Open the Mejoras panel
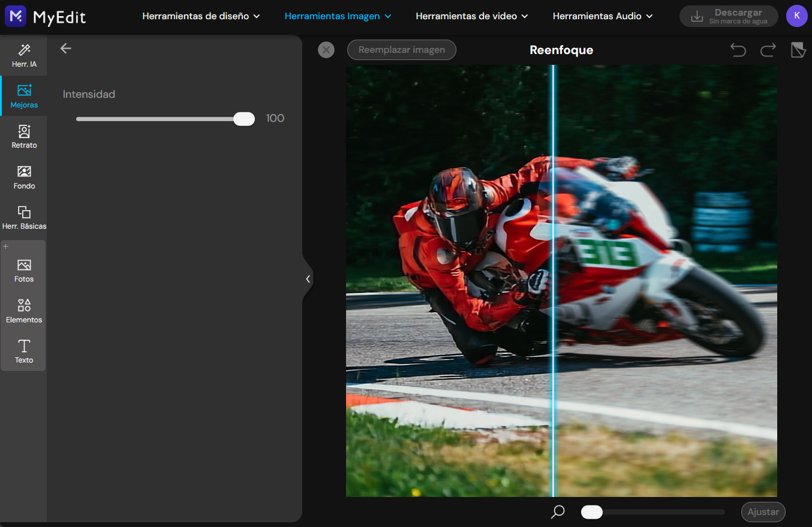Screen dimensions: 812x527 24,95
